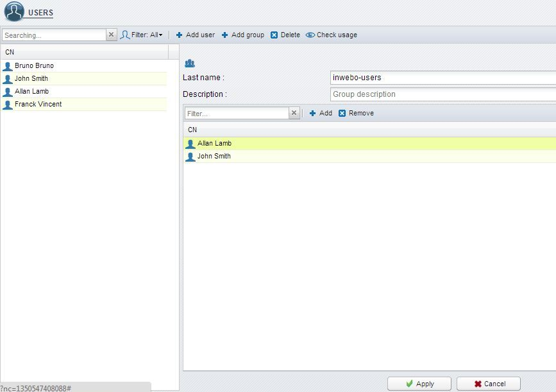Select Allan Lamb in group members
Screen dimensions: 556x392
click(x=214, y=144)
